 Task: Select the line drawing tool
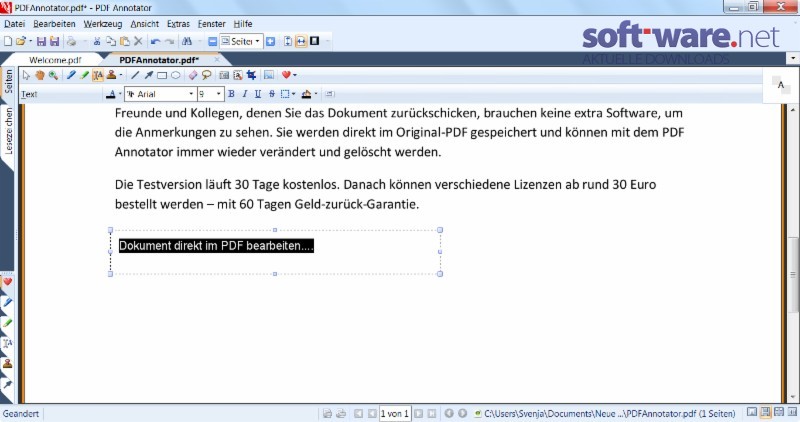click(x=135, y=76)
